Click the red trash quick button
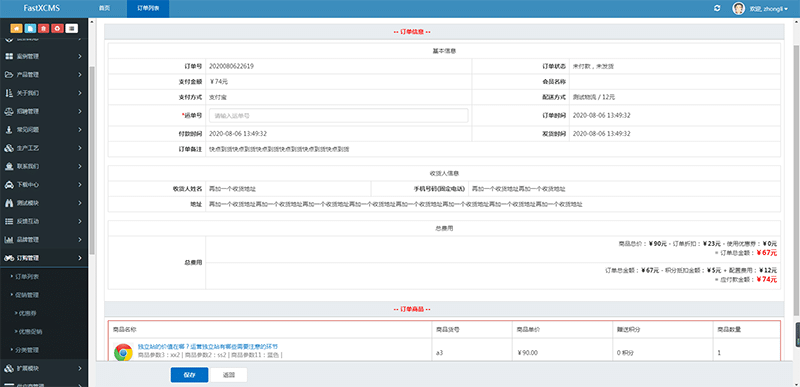The height and width of the screenshot is (387, 800). click(44, 29)
